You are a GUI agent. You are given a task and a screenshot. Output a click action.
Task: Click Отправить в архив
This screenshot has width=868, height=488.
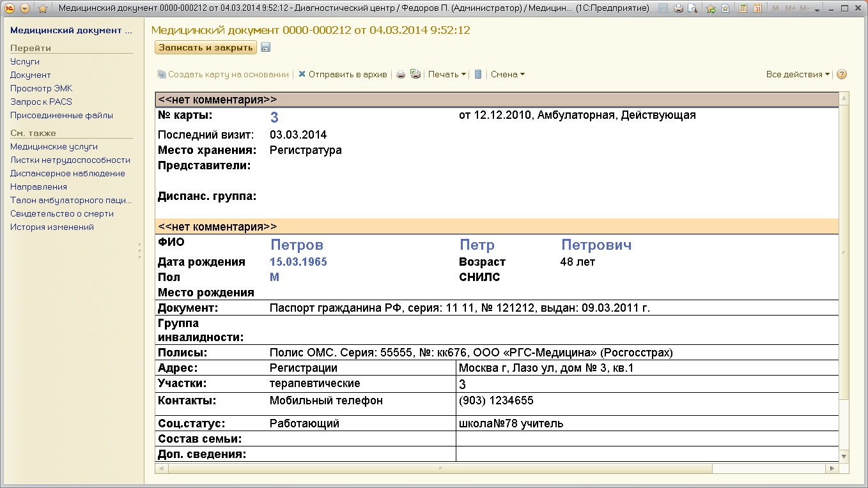(343, 75)
